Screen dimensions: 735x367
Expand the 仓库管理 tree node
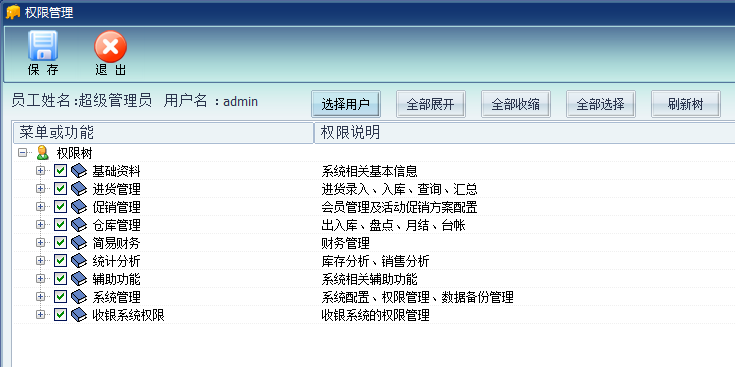[40, 225]
